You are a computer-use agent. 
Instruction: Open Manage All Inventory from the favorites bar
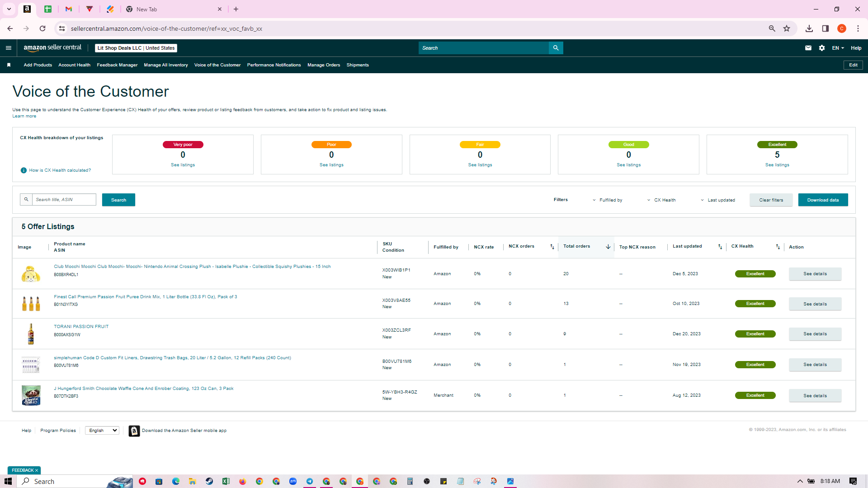tap(166, 65)
